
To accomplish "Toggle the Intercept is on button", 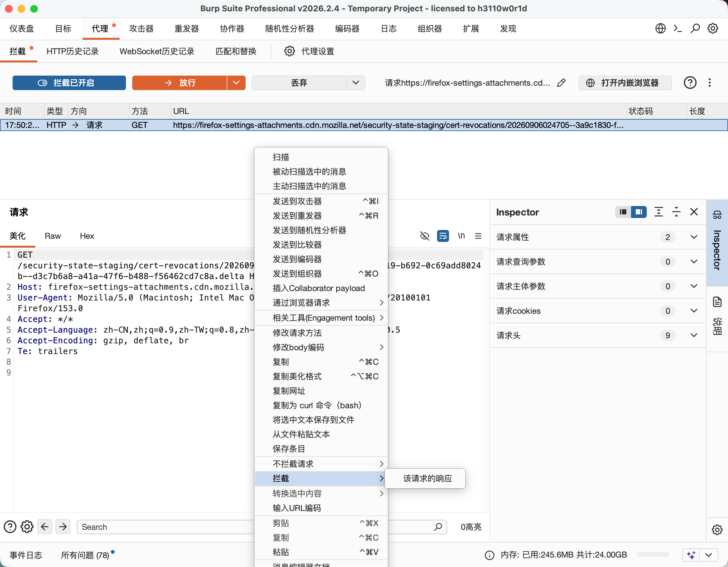I will click(69, 83).
